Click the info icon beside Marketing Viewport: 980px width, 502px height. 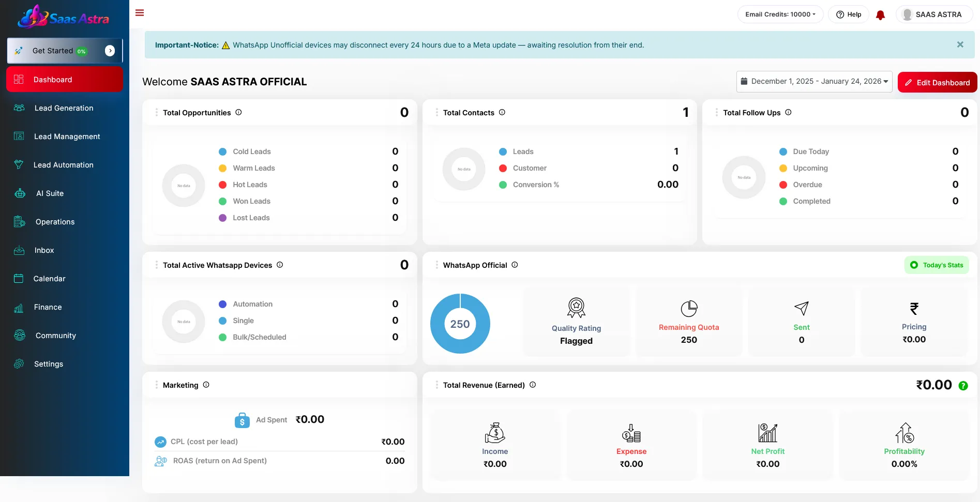tap(206, 385)
